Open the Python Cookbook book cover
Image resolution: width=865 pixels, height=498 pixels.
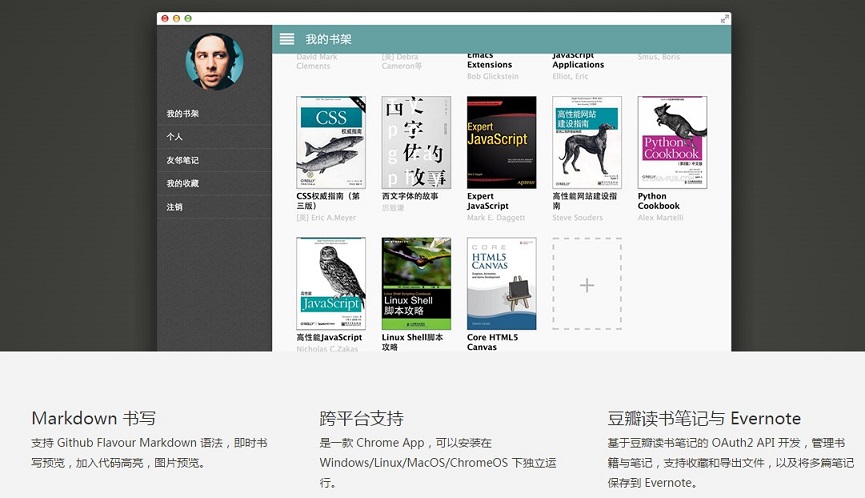point(672,142)
